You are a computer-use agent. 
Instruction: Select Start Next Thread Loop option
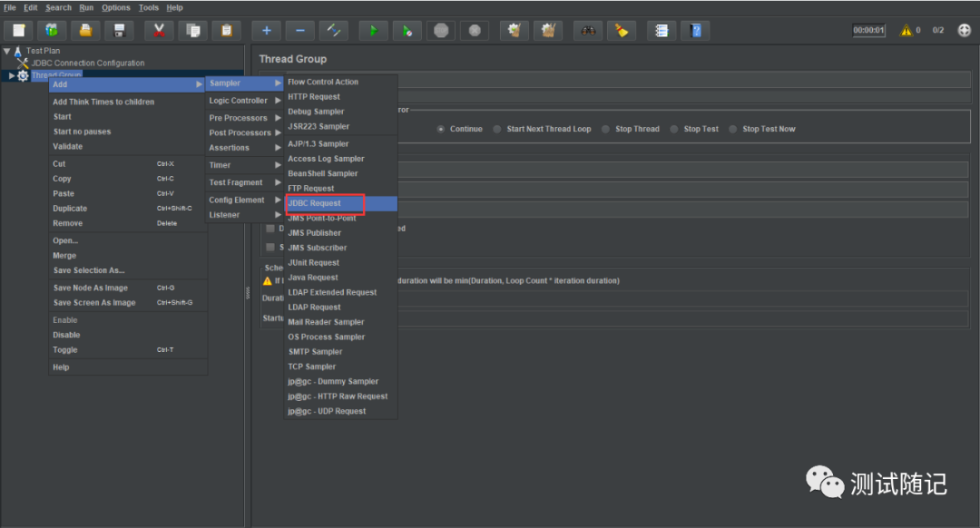pyautogui.click(x=497, y=129)
